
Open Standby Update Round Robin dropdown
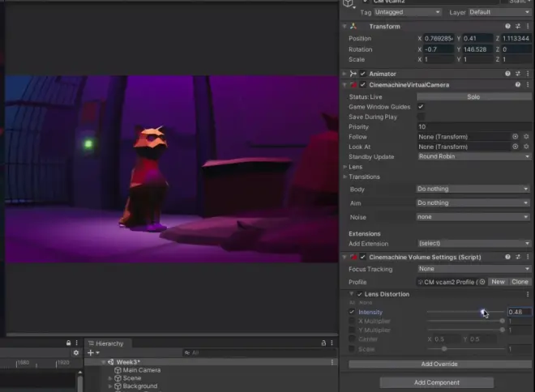click(x=474, y=156)
